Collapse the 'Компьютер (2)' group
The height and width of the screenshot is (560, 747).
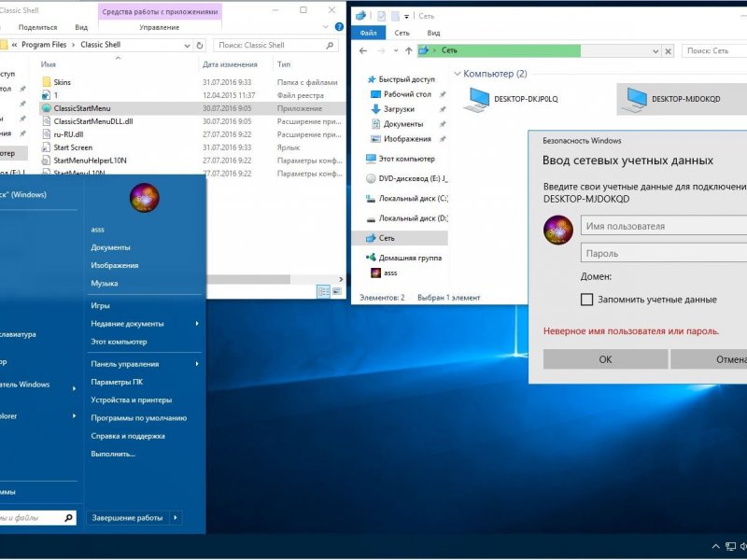coord(458,74)
